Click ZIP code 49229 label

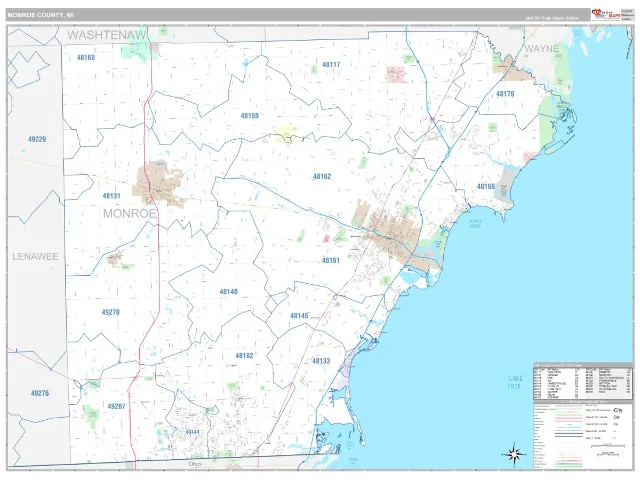click(37, 139)
